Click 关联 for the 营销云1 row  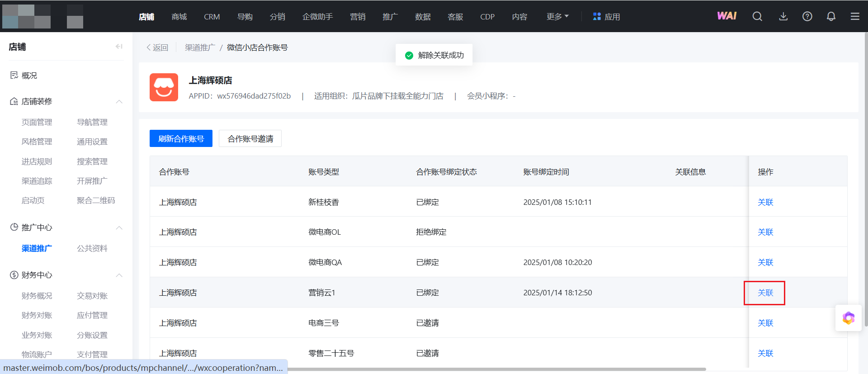pyautogui.click(x=765, y=293)
